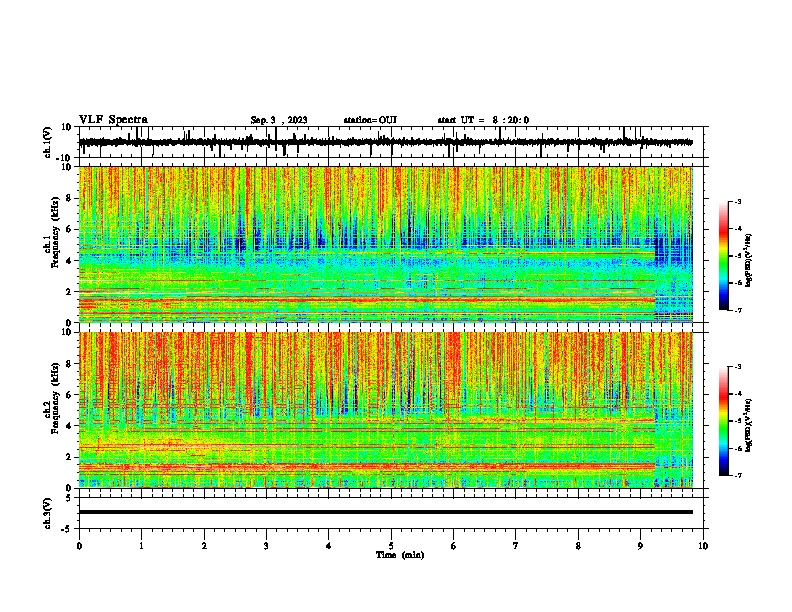The image size is (792, 612).
Task: Click the "station=OUI" header label
Action: pos(370,120)
